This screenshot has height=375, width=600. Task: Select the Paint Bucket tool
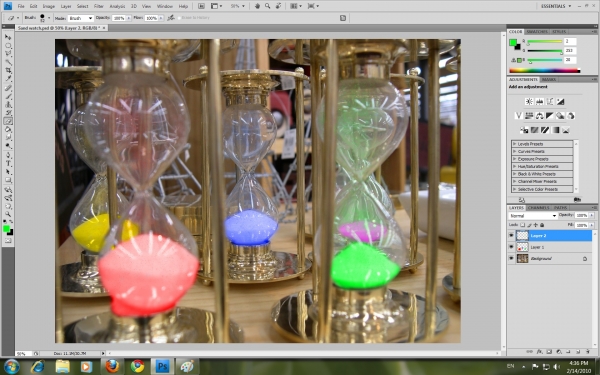tap(8, 130)
